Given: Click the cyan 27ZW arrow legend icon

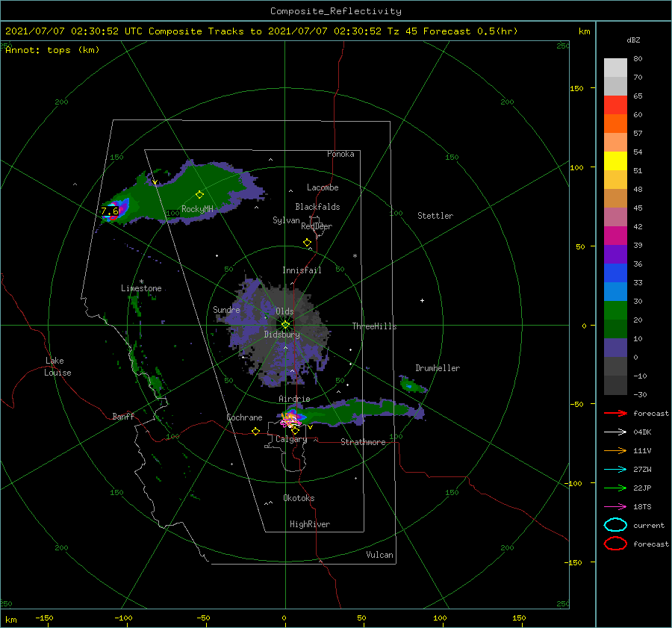Looking at the screenshot, I should tap(615, 470).
